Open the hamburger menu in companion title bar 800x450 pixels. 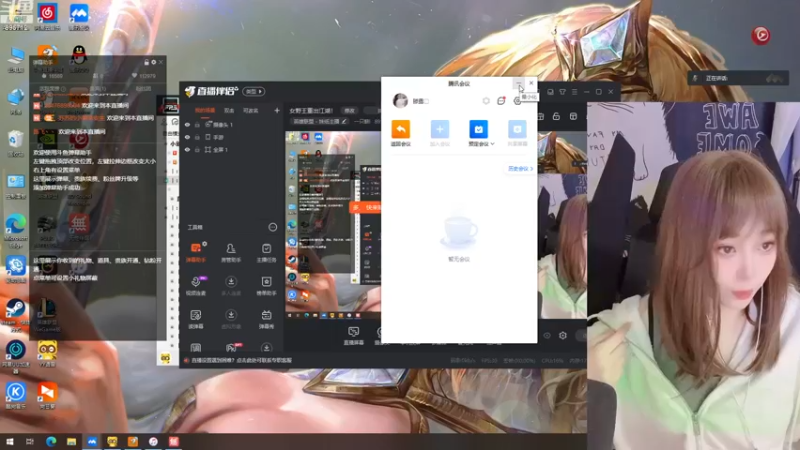click(x=574, y=92)
